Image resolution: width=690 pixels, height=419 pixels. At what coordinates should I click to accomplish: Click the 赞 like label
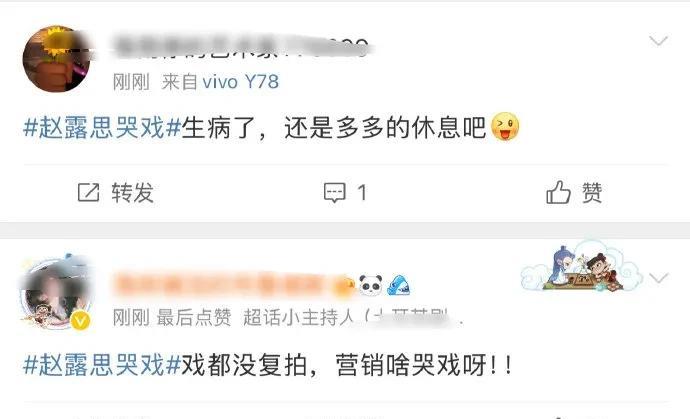tap(592, 193)
